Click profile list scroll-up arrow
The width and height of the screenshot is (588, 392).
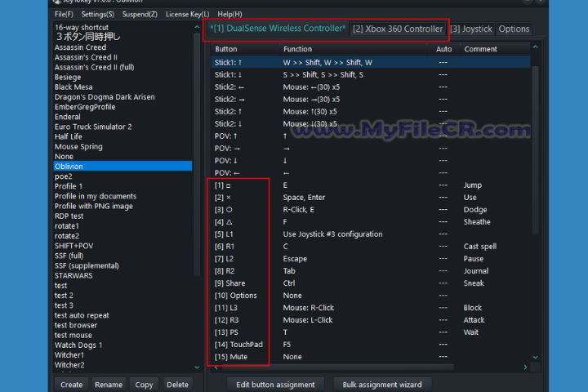[197, 27]
